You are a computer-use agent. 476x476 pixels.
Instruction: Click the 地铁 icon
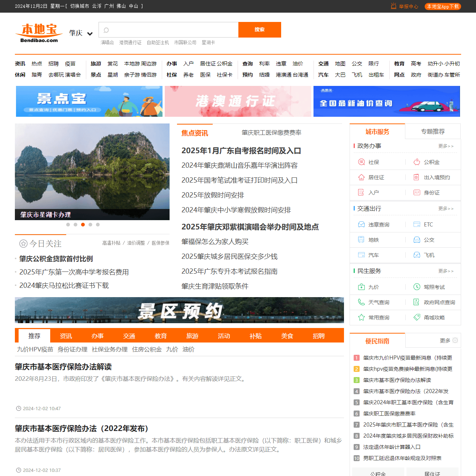[361, 240]
